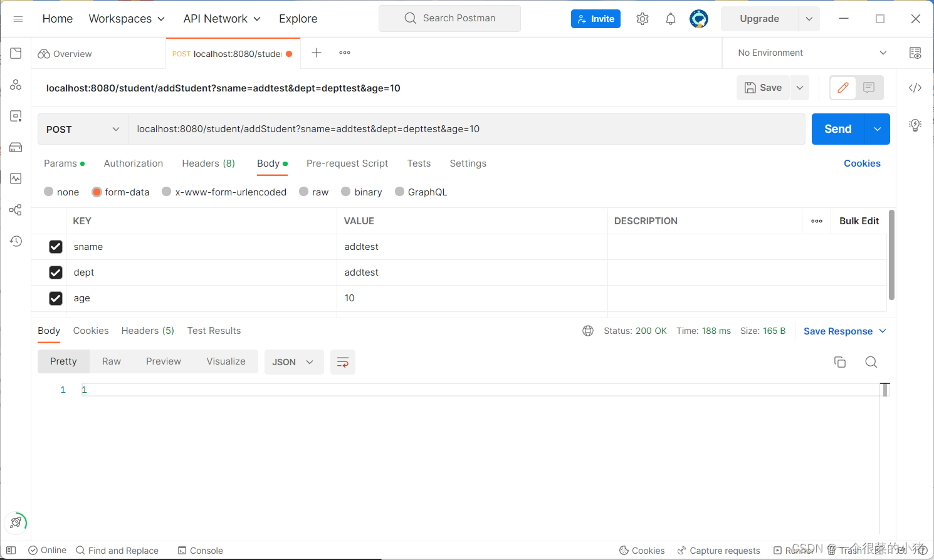
Task: Search within the response body
Action: (x=871, y=362)
